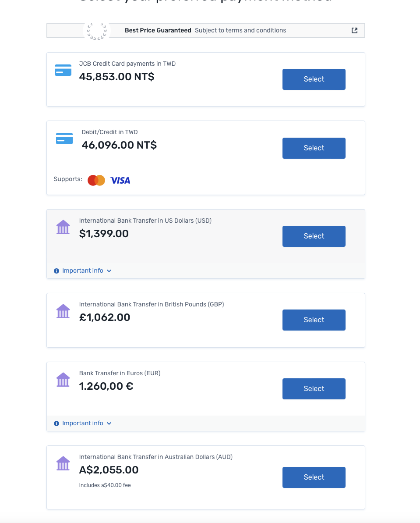Select International Bank Transfer in US Dollars
The height and width of the screenshot is (523, 420).
click(314, 236)
